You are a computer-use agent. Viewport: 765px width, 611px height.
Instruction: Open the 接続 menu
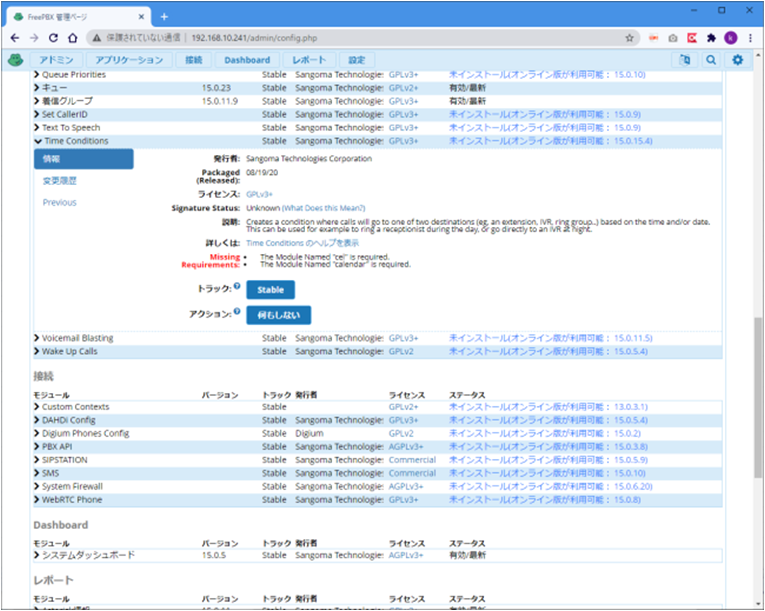[193, 60]
